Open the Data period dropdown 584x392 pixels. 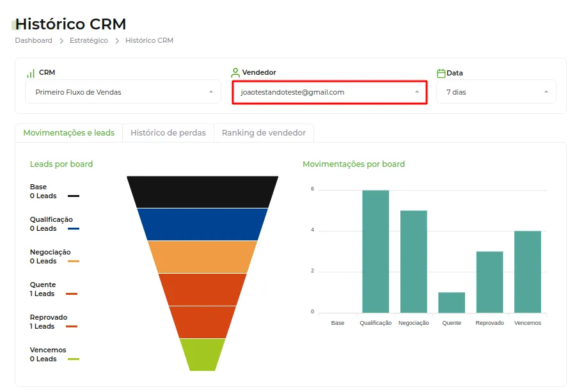tap(496, 92)
